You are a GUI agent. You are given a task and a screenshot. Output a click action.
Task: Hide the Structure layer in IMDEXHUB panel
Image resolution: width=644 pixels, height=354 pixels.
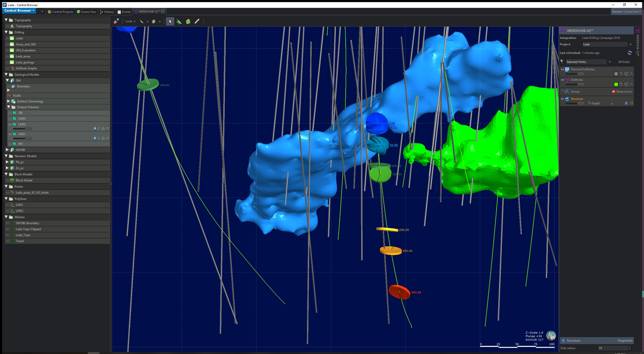tap(562, 99)
